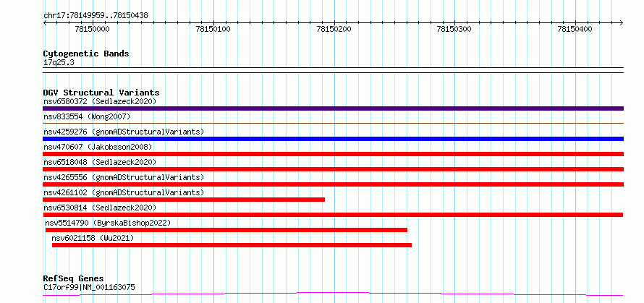Click the nsv4261102 (gnomADStructuralVariants) label
Viewport: 644px width, 303px height.
(x=124, y=192)
